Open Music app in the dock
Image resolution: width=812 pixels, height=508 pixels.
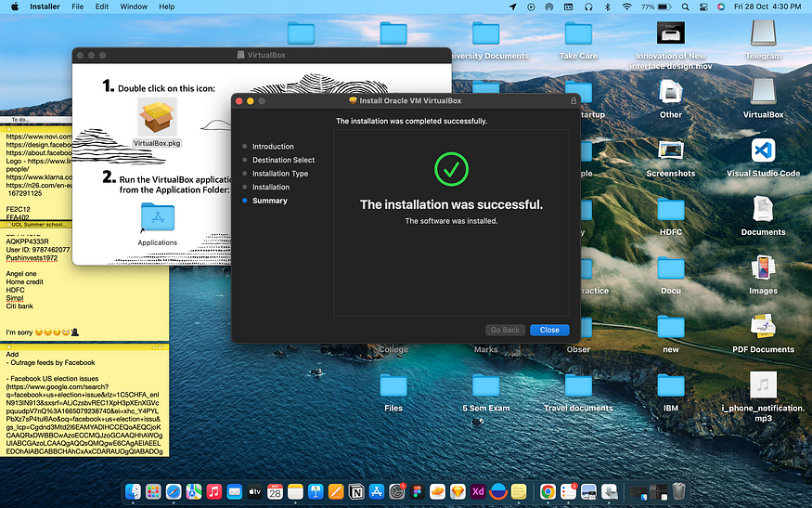(213, 491)
